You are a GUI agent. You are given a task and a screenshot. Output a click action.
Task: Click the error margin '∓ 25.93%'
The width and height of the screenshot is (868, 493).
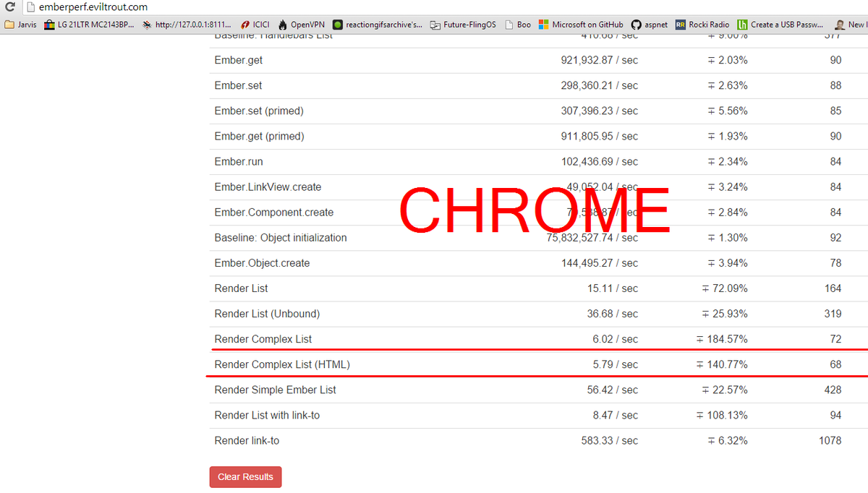(725, 314)
